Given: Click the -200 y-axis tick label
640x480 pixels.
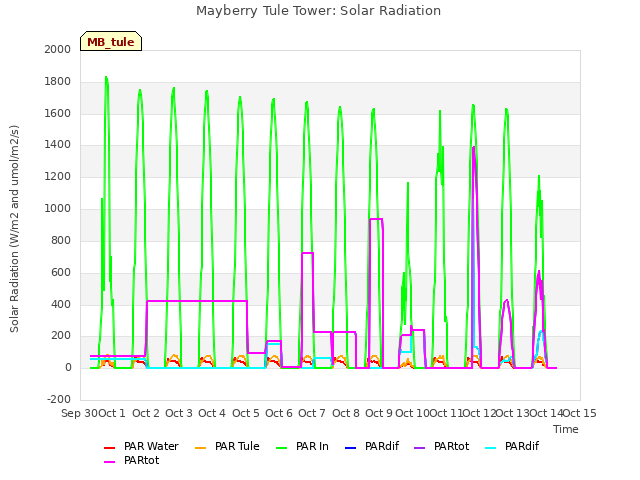Looking at the screenshot, I should pos(59,399).
